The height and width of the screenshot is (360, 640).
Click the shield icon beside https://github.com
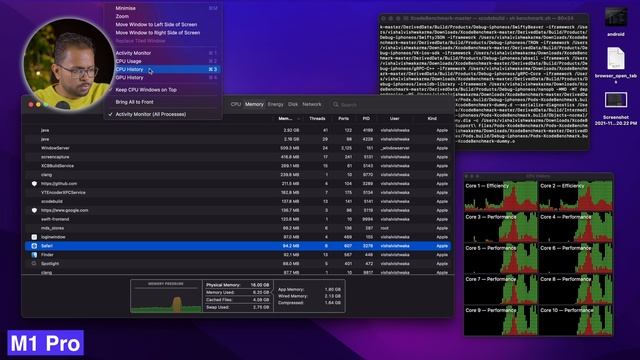point(34,184)
